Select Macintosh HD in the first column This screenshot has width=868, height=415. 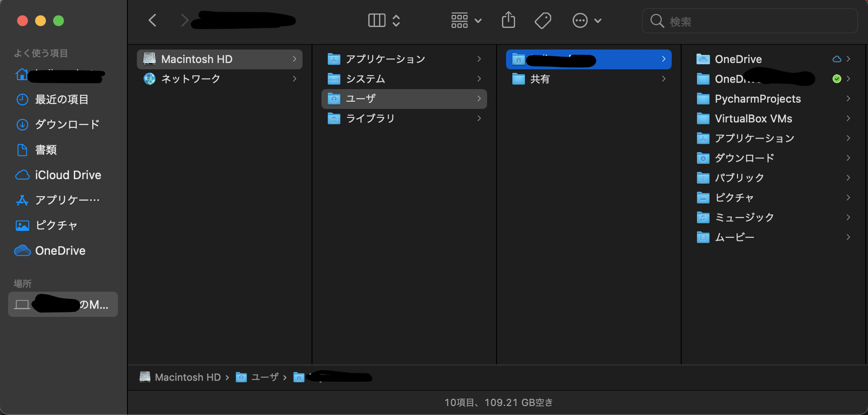[x=220, y=59]
